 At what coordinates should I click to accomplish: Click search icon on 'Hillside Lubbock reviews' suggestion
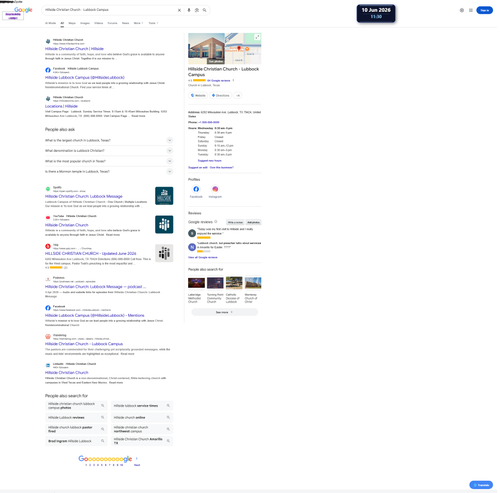[103, 417]
